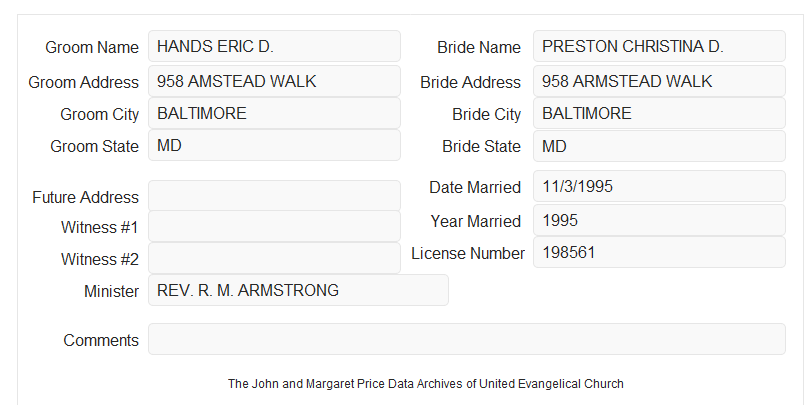Click the Groom State field
The height and width of the screenshot is (405, 805).
coord(274,145)
